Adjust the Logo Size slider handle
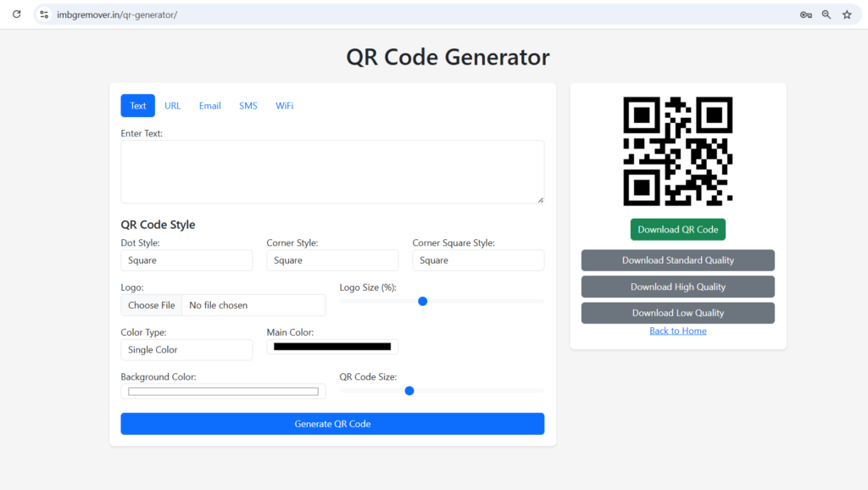Screen dimensions: 868x490 coord(423,301)
